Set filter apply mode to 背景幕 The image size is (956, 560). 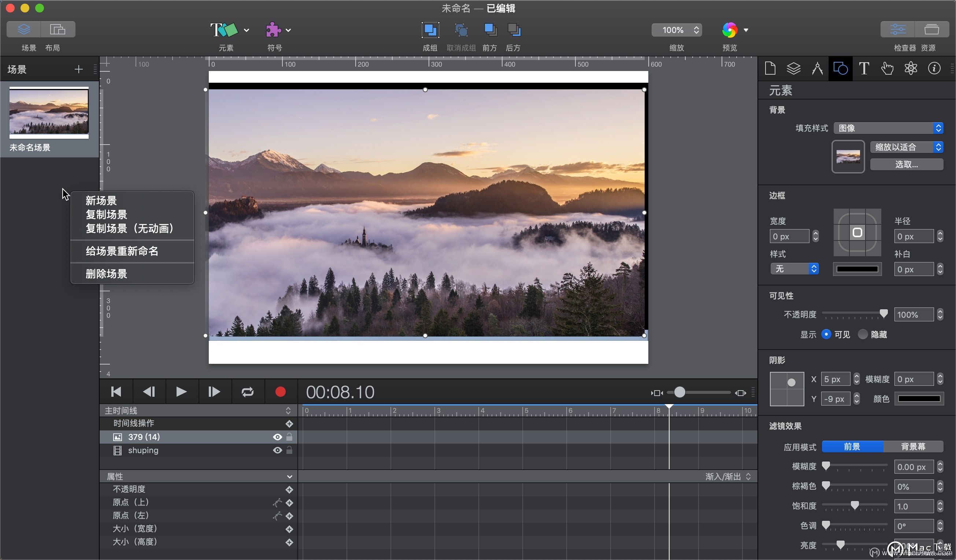(x=913, y=447)
